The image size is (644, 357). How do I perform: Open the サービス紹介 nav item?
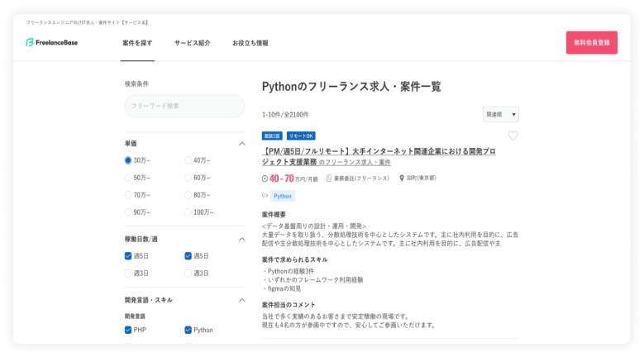pos(193,43)
